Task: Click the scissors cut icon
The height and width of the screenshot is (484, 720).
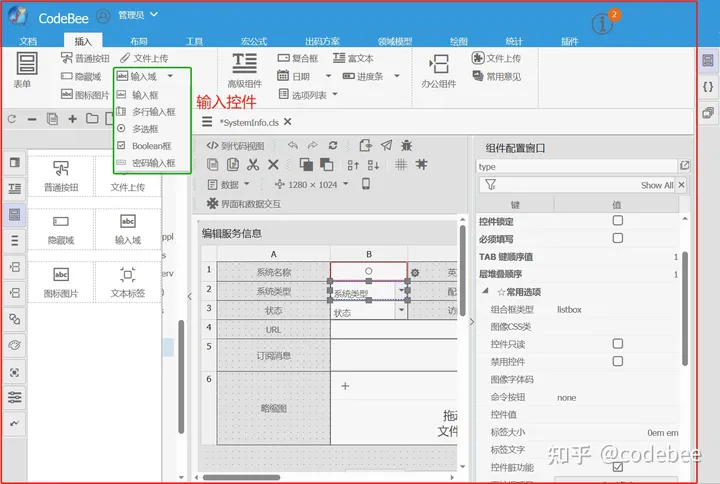Action: tap(253, 165)
